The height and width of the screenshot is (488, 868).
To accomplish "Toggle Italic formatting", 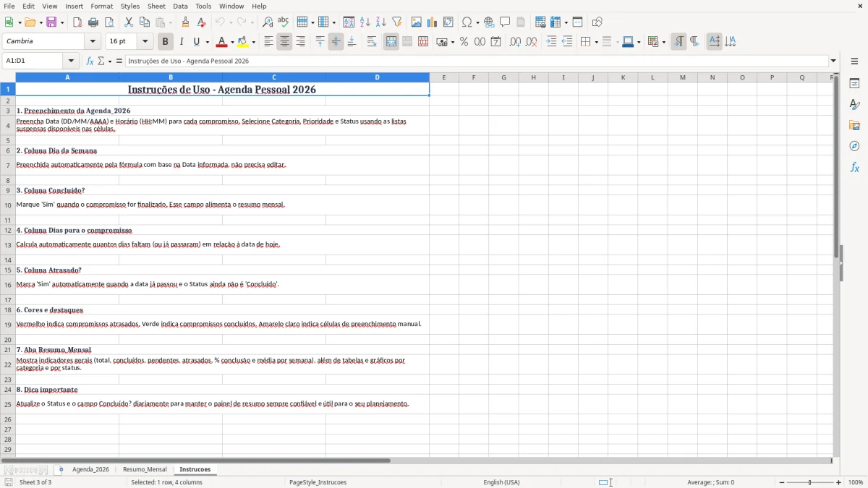I will click(x=182, y=42).
